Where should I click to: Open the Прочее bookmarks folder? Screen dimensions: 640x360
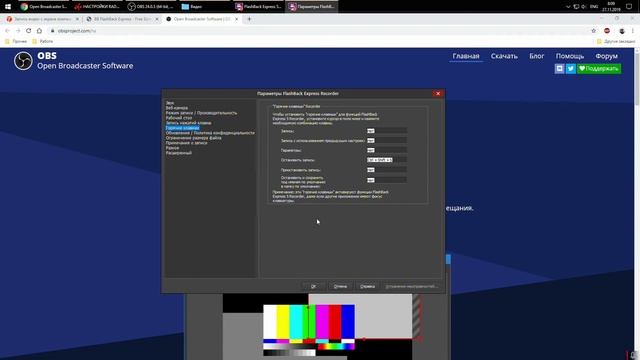[16, 41]
